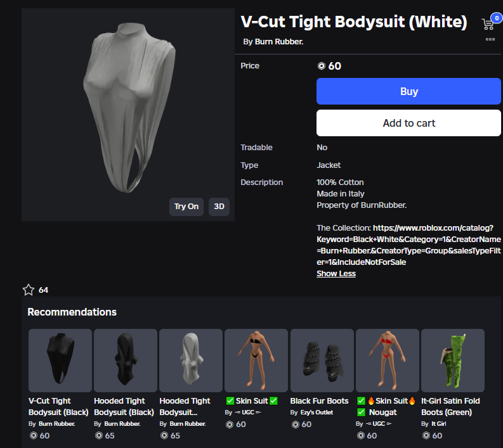
Task: Click the V-Cut Tight Bodysuit (White) title
Action: pyautogui.click(x=354, y=22)
